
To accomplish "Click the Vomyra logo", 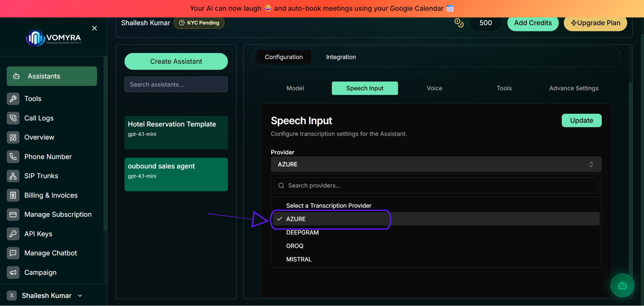I will (x=54, y=38).
